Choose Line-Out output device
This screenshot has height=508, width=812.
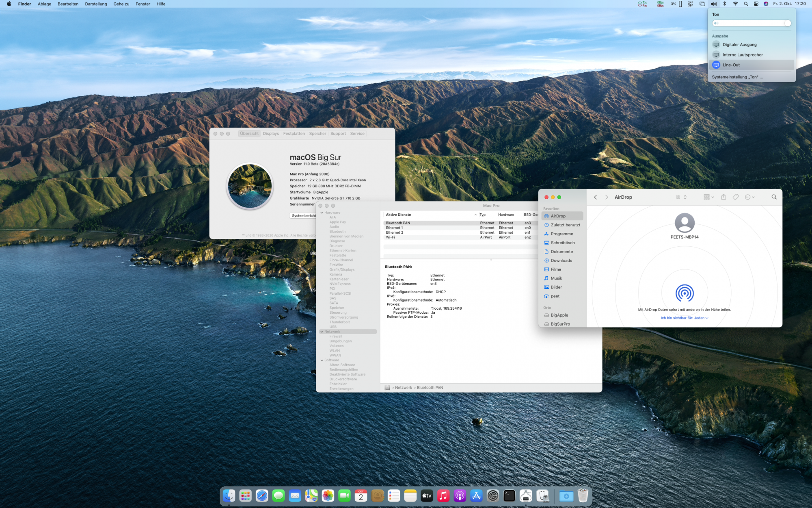click(x=731, y=65)
